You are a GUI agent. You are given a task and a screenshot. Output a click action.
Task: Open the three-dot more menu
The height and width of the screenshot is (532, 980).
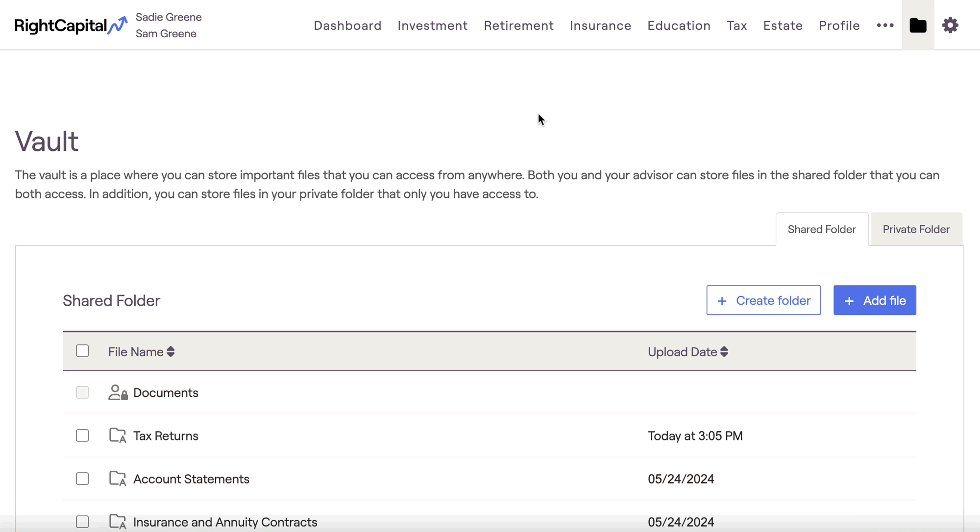click(x=885, y=25)
